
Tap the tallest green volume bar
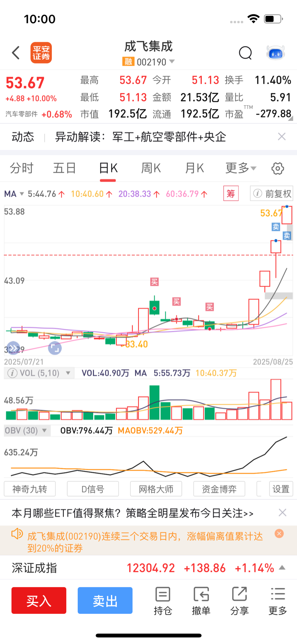[x=155, y=402]
